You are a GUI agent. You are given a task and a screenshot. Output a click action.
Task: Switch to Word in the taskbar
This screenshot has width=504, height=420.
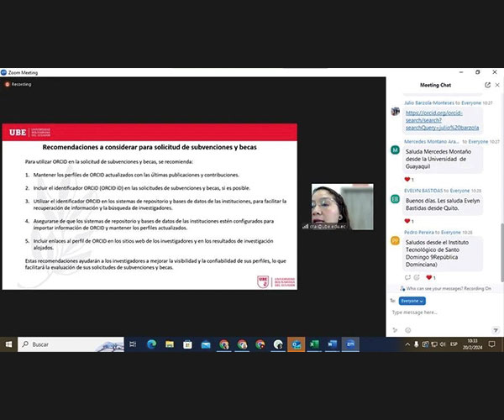[333, 344]
